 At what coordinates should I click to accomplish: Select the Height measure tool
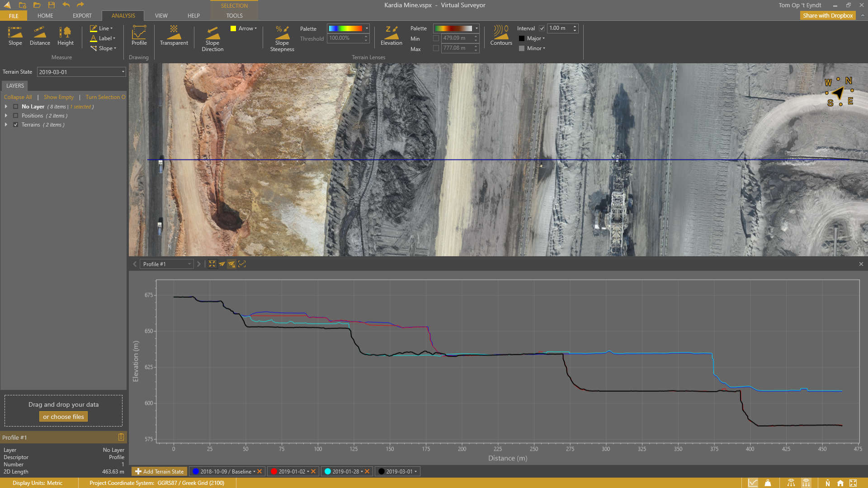(65, 36)
